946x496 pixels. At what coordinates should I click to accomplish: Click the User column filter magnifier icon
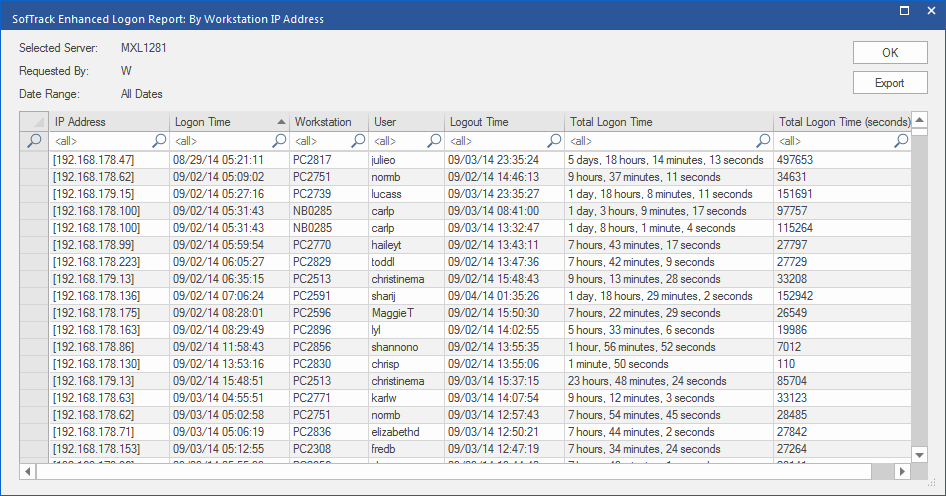click(x=434, y=141)
